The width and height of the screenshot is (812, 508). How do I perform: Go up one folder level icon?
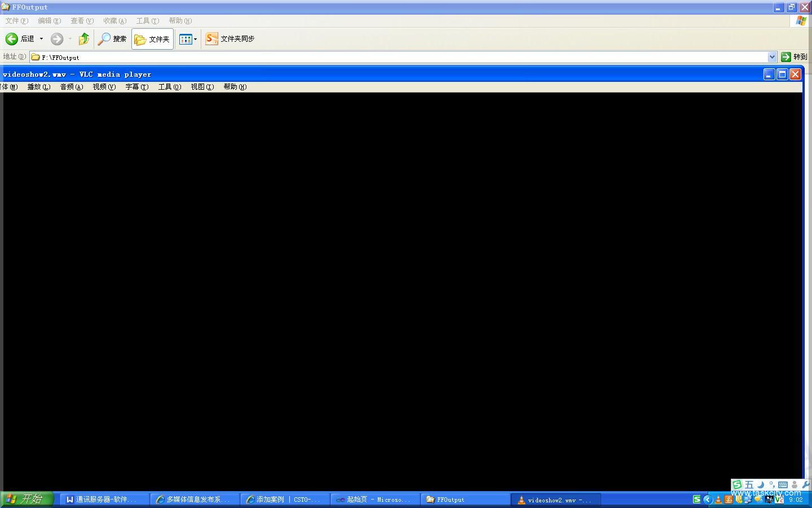click(84, 38)
